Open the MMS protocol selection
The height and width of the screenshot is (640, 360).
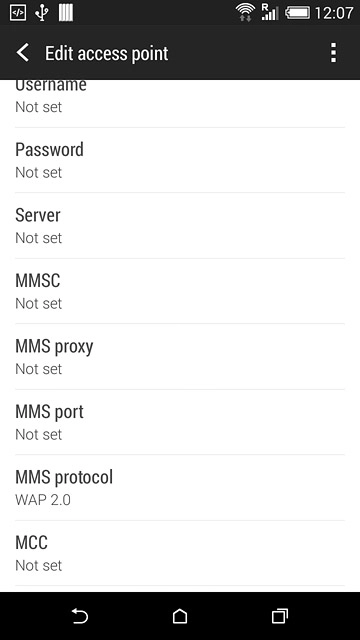180,487
